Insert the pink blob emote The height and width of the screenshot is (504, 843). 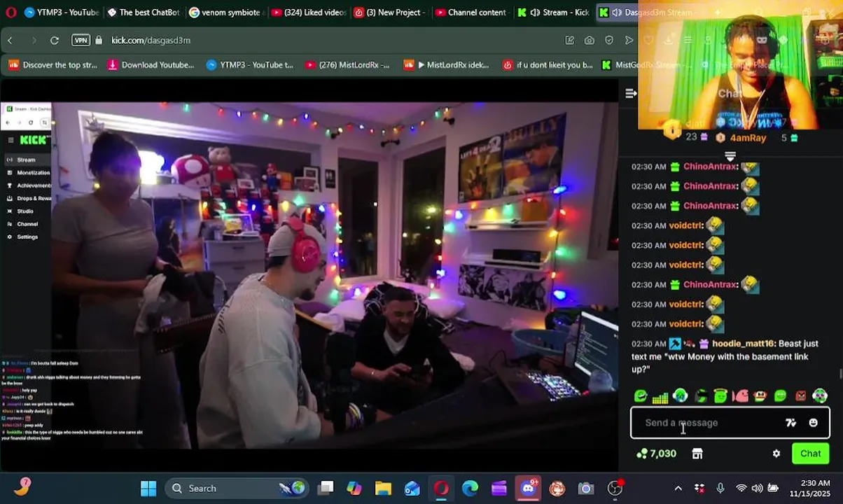pyautogui.click(x=740, y=397)
